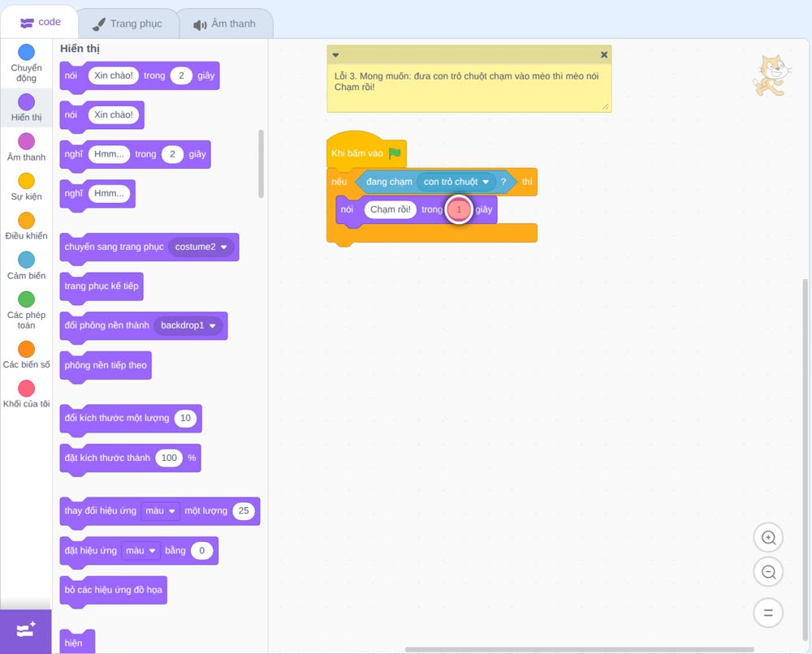Click the value 100 in set size block
This screenshot has width=812, height=654.
pos(169,458)
